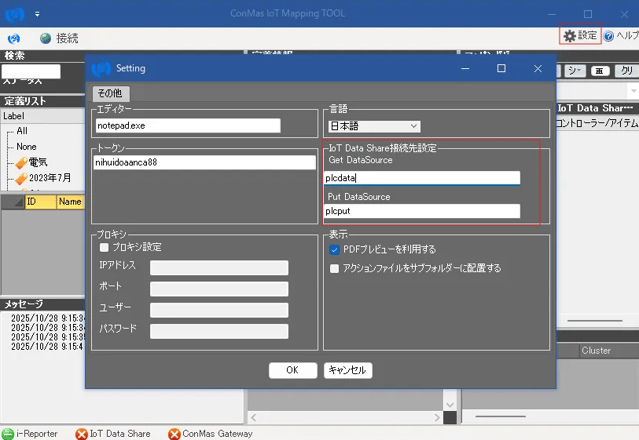Image resolution: width=639 pixels, height=440 pixels.
Task: Click the ConMas Gateway status icon
Action: [x=174, y=434]
